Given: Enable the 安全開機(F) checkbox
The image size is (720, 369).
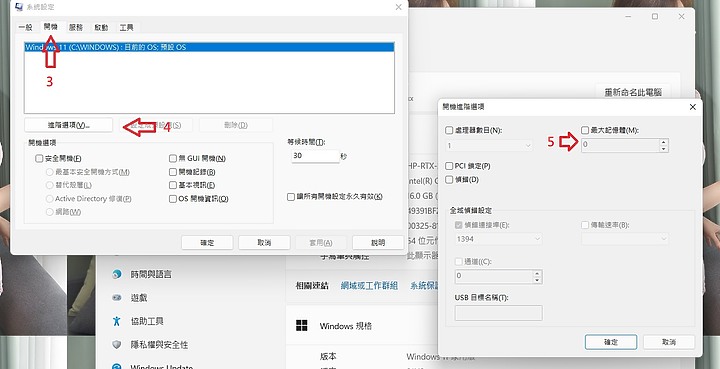Looking at the screenshot, I should (39, 158).
